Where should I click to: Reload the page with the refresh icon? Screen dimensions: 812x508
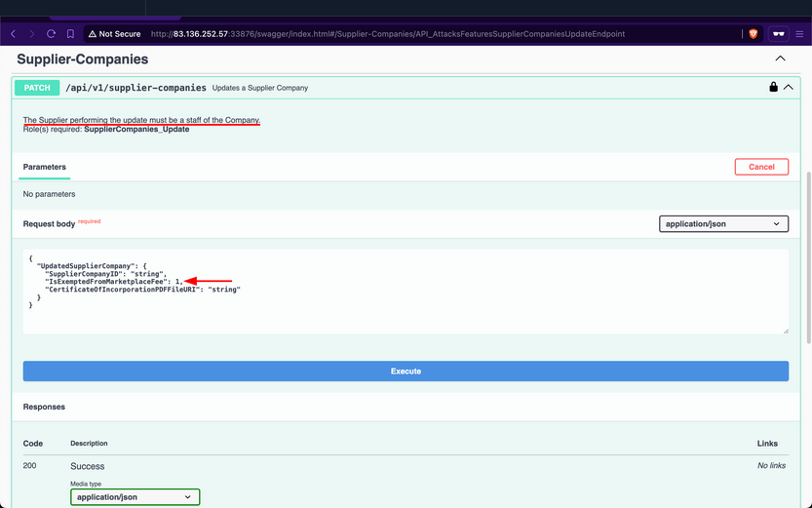click(51, 34)
